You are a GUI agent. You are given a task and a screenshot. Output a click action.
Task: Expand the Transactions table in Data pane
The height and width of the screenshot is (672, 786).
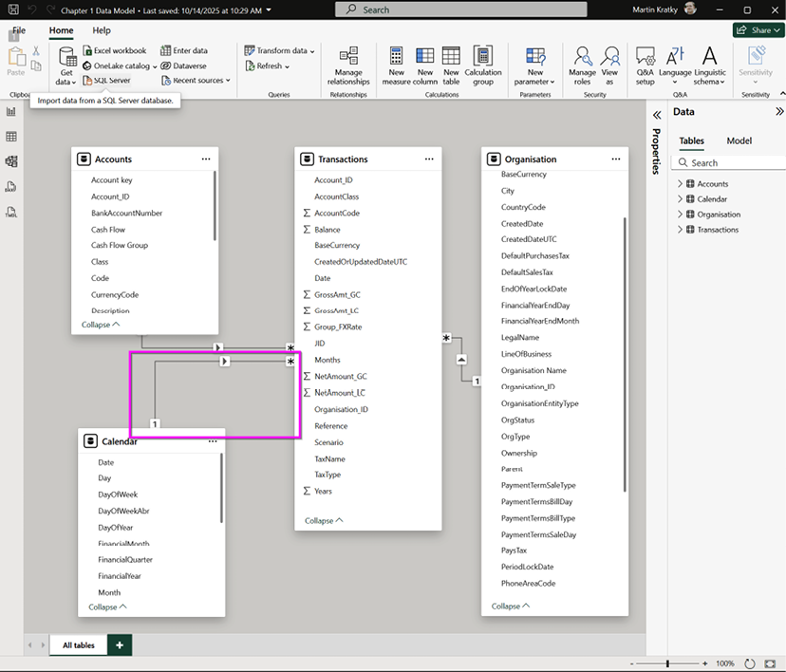[680, 230]
